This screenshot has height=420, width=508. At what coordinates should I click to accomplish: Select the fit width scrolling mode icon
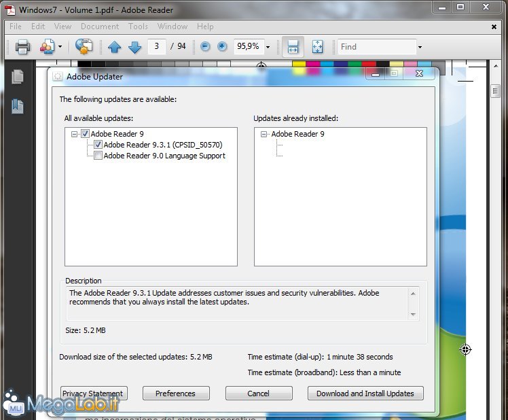tap(293, 46)
